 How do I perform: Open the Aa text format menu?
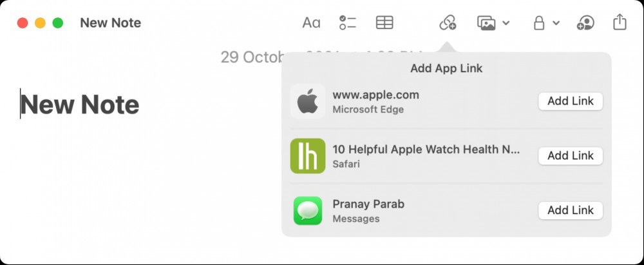pyautogui.click(x=311, y=23)
